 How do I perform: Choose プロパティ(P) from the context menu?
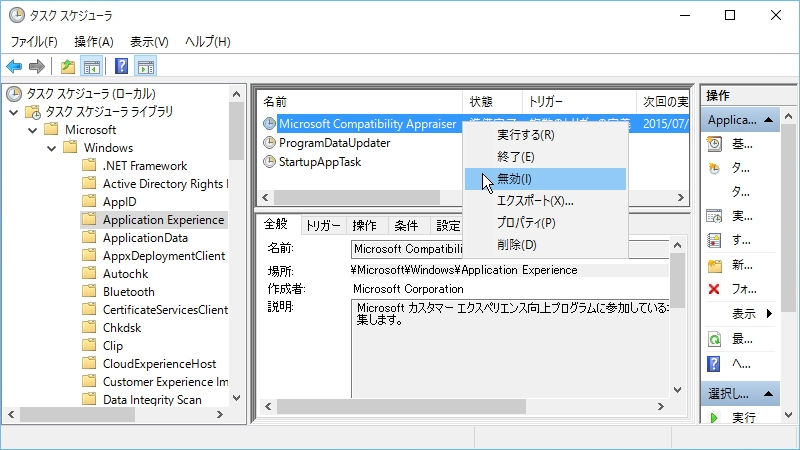click(545, 222)
